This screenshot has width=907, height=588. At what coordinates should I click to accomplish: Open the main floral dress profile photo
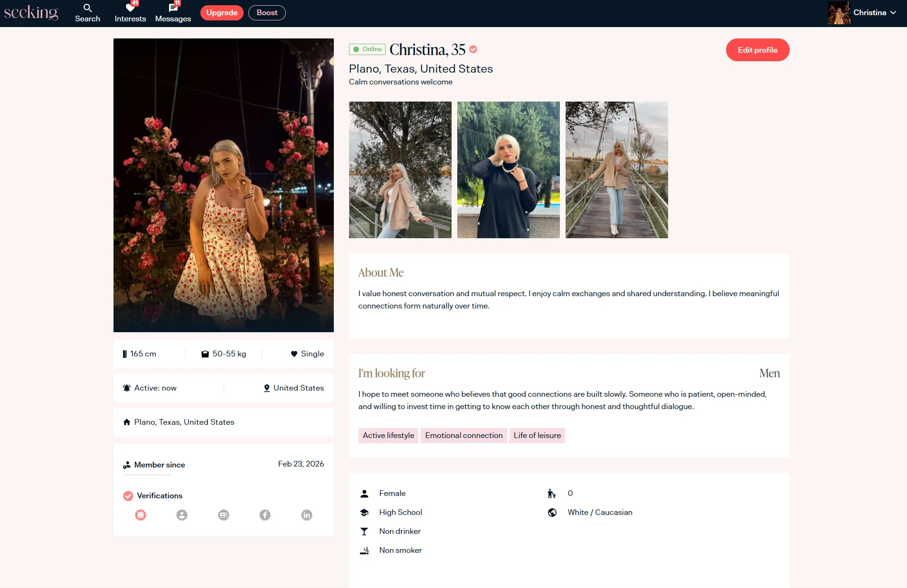coord(224,185)
